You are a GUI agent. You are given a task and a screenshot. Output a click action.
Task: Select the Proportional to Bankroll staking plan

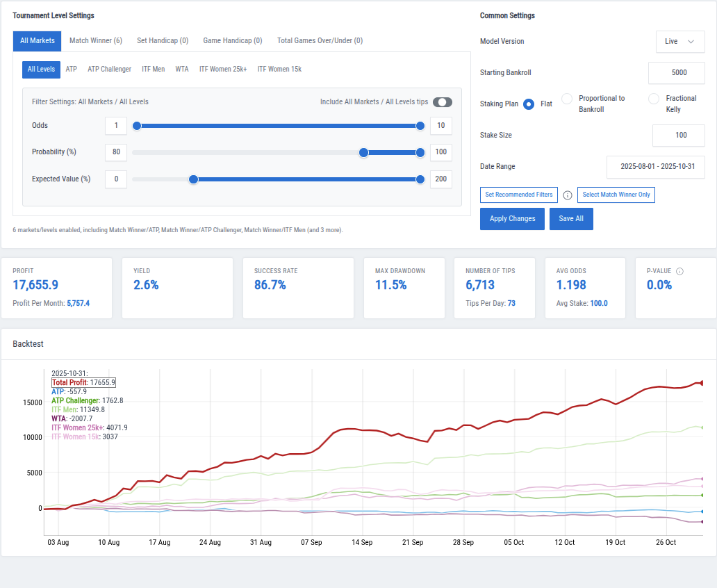[x=568, y=98]
